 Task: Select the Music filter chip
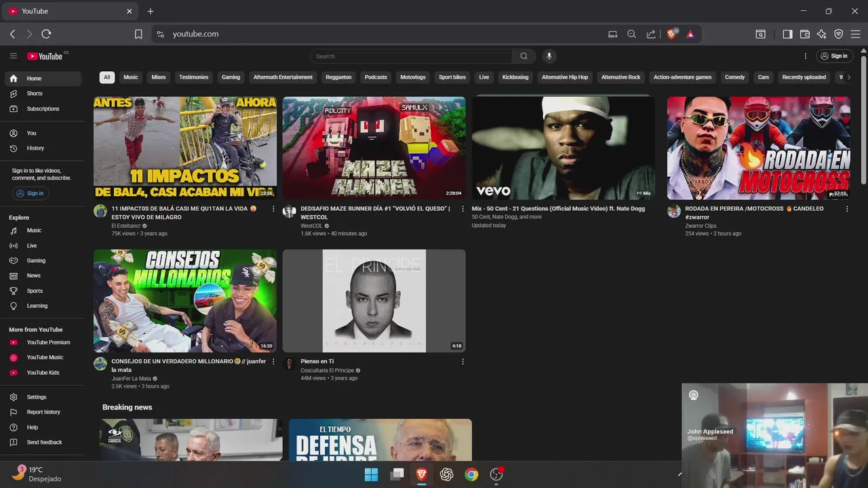[131, 77]
